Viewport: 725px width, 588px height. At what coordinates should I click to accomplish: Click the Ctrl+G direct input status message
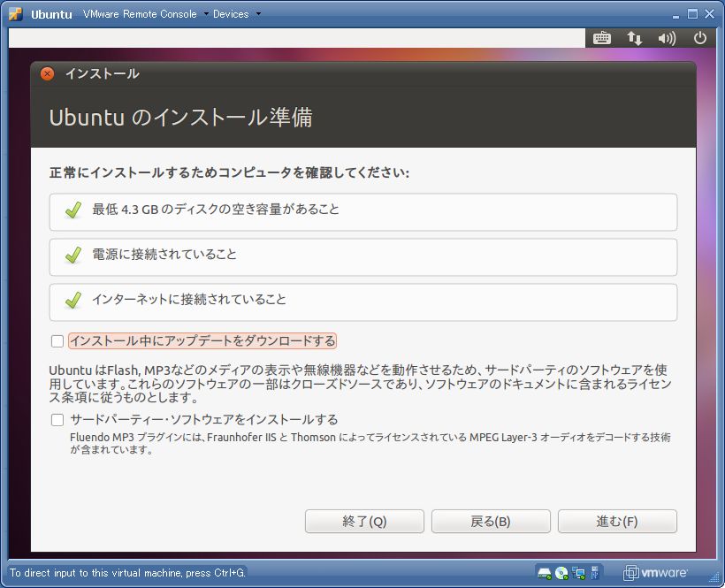point(127,573)
